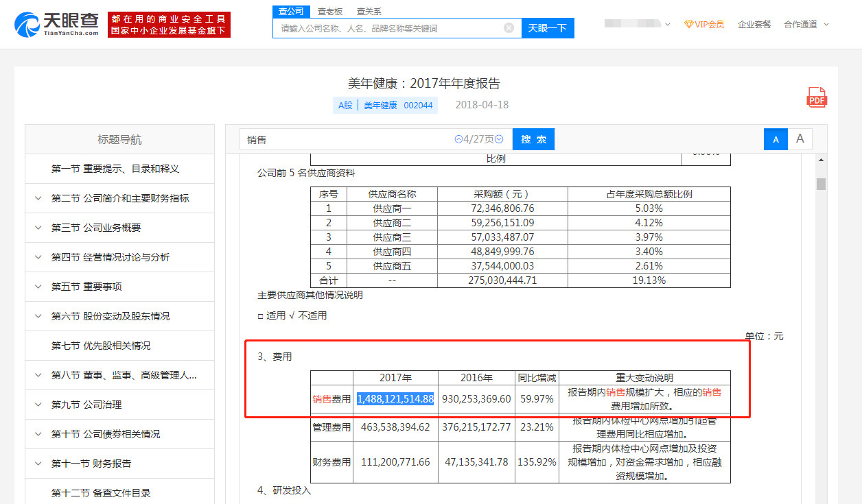This screenshot has width=862, height=504.
Task: Open the blurred user account dropdown
Action: pos(637,24)
